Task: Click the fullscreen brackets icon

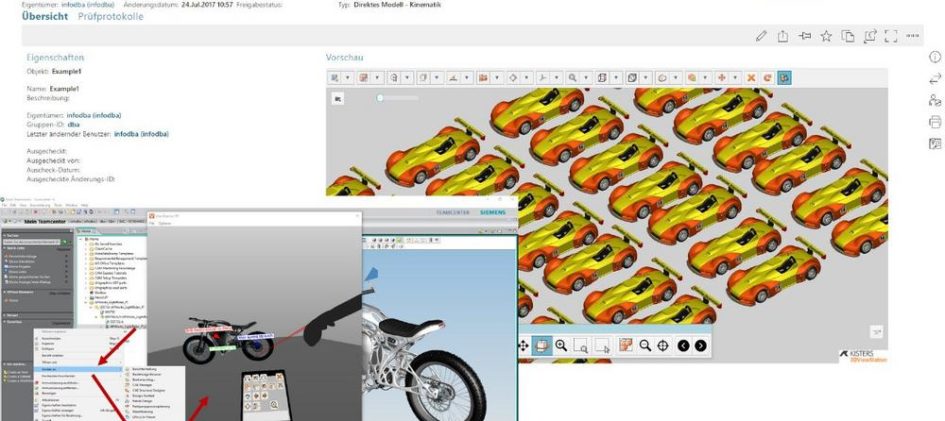Action: [891, 36]
